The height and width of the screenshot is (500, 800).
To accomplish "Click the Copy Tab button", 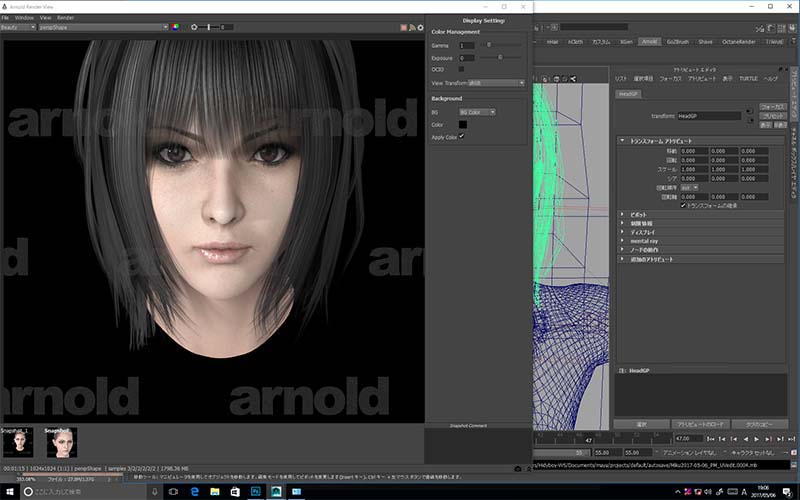I will click(x=759, y=424).
